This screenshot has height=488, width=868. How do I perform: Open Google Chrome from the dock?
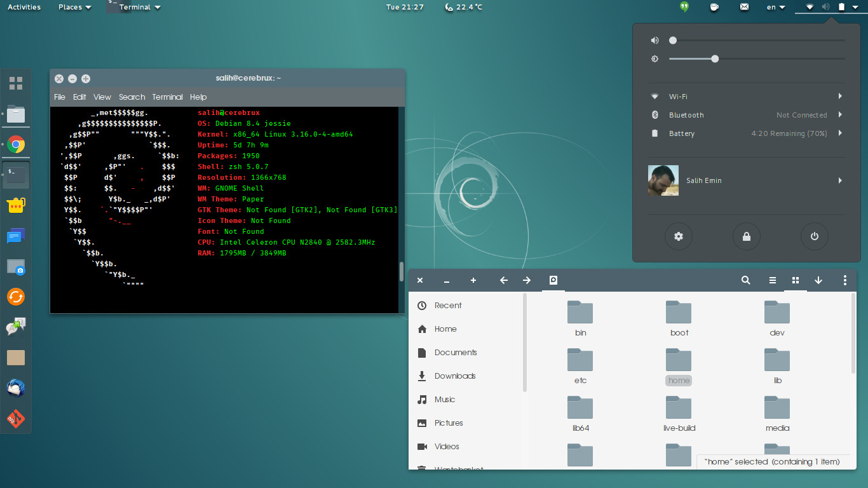pos(15,144)
